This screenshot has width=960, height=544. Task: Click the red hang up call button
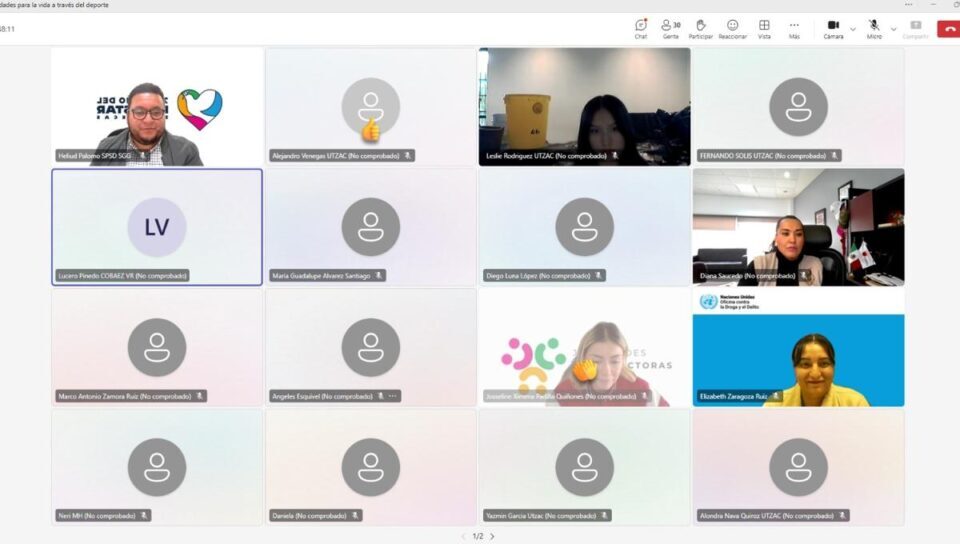coord(947,28)
